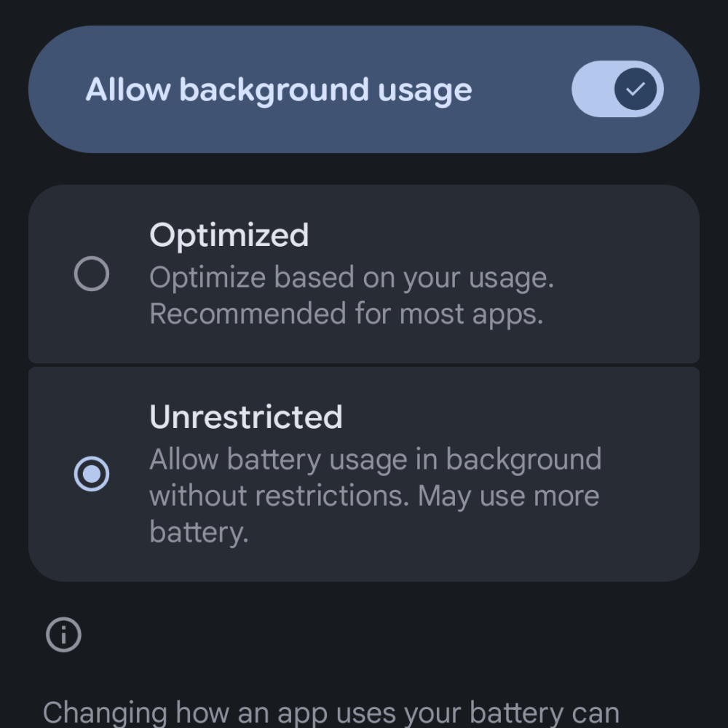Tap 'Changing how an app uses your battery' text
The height and width of the screenshot is (728, 728).
point(331,713)
